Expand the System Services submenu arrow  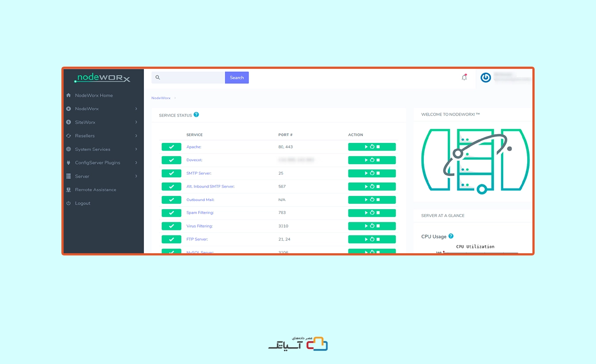click(x=136, y=149)
